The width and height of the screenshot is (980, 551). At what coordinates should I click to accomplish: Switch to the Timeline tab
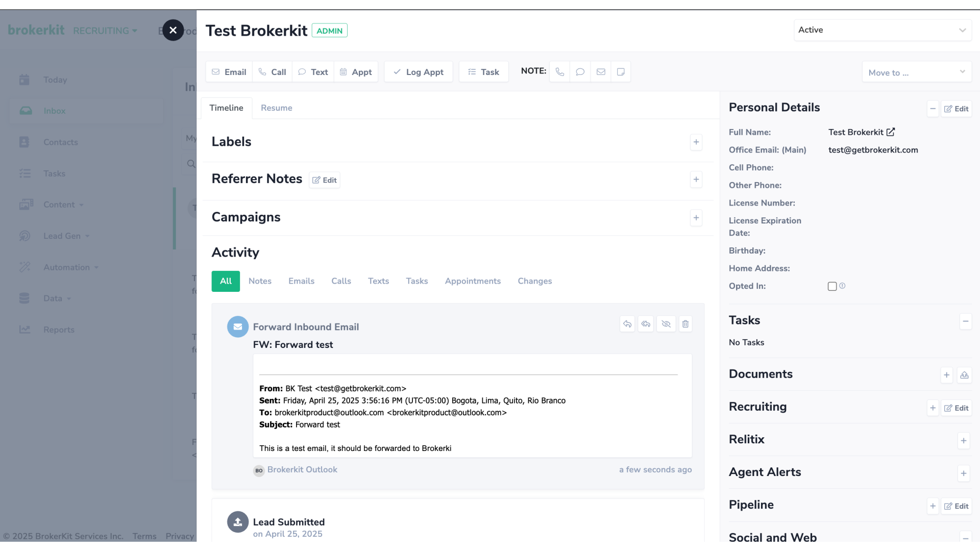[226, 108]
